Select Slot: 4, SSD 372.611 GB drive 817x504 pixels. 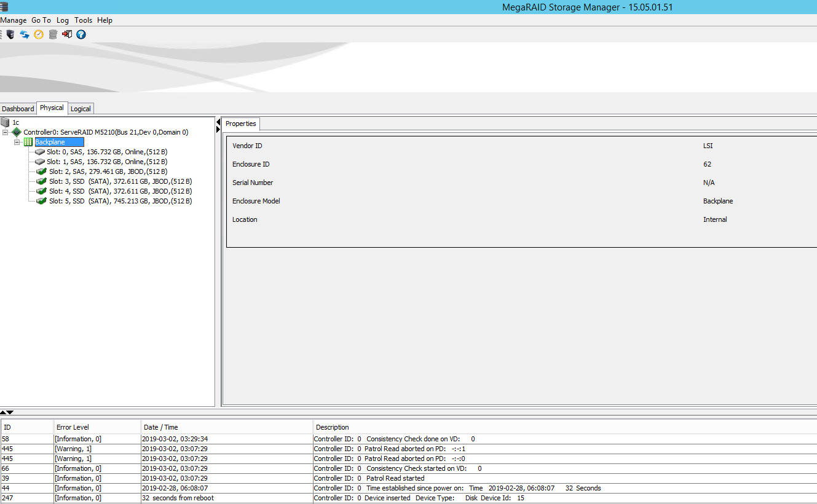point(120,191)
